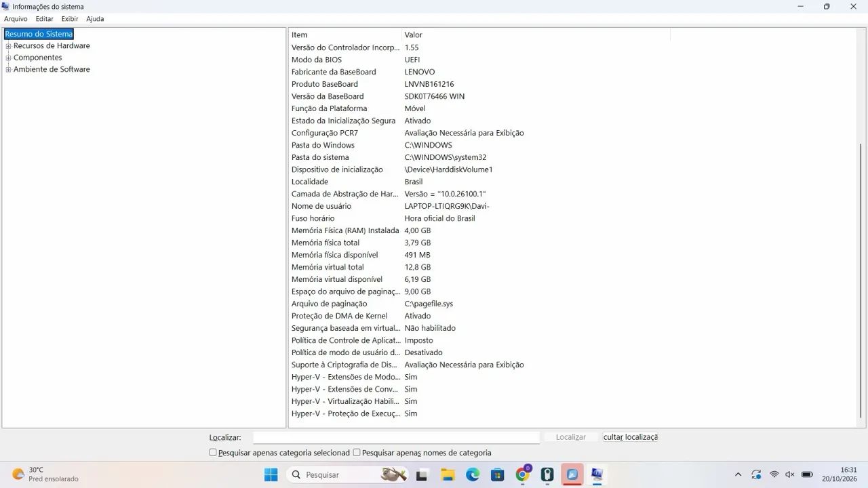Open File Explorer from the taskbar
This screenshot has width=868, height=488.
click(447, 474)
